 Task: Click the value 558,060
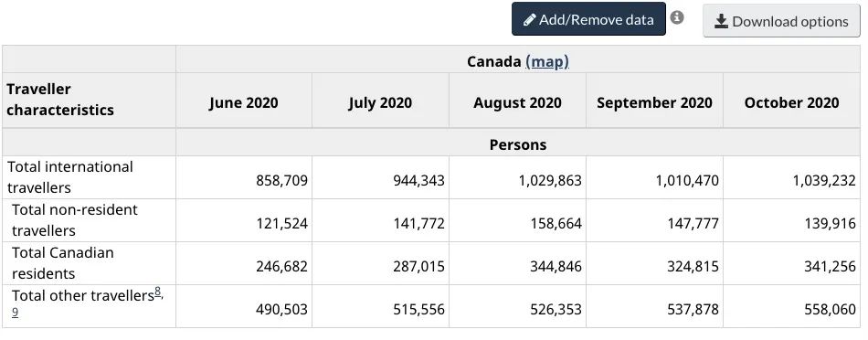tap(831, 309)
